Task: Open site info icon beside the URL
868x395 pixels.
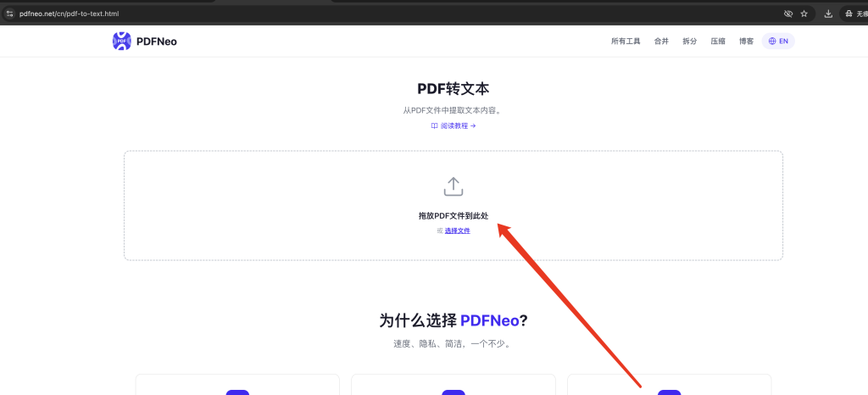Action: (9, 14)
